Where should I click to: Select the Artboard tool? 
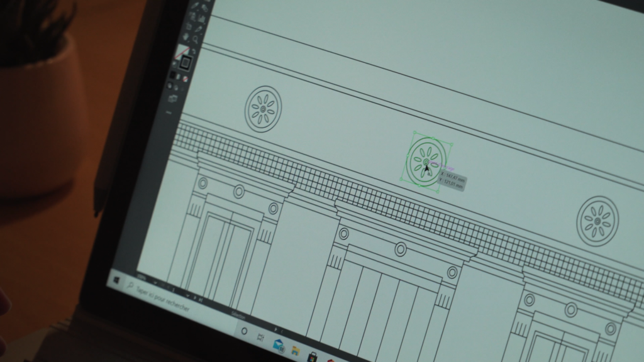coord(189,27)
